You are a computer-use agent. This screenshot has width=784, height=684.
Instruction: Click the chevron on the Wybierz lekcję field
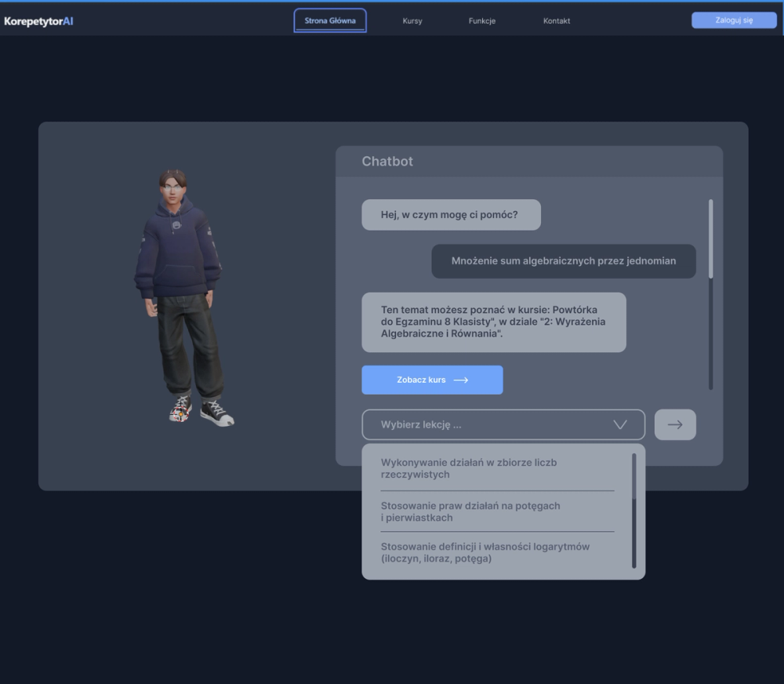(622, 424)
